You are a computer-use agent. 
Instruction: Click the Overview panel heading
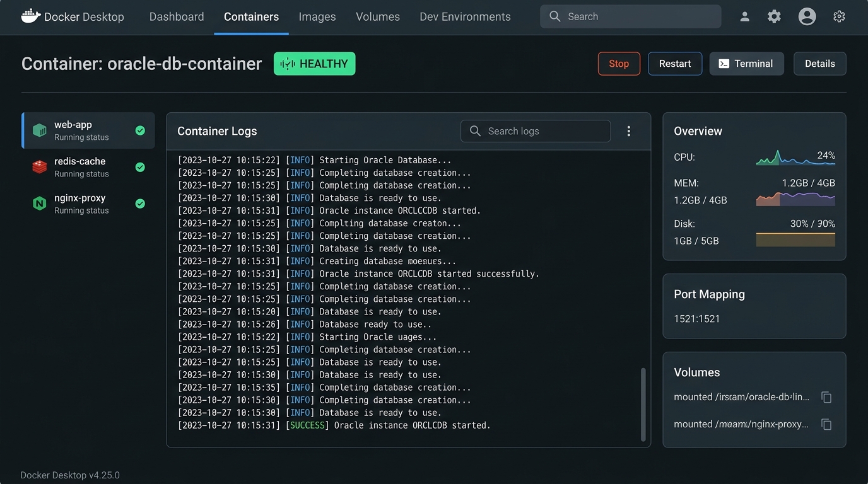[x=698, y=131]
